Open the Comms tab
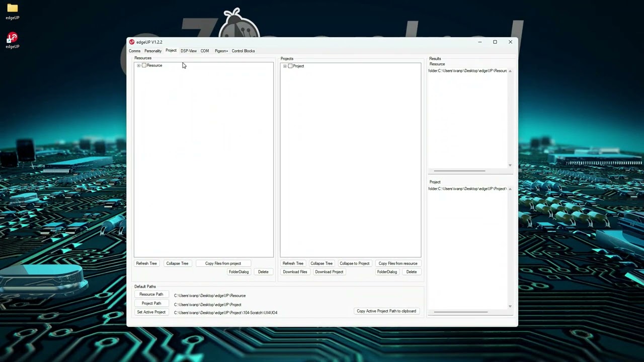Viewport: 644px width, 362px height. (x=134, y=51)
